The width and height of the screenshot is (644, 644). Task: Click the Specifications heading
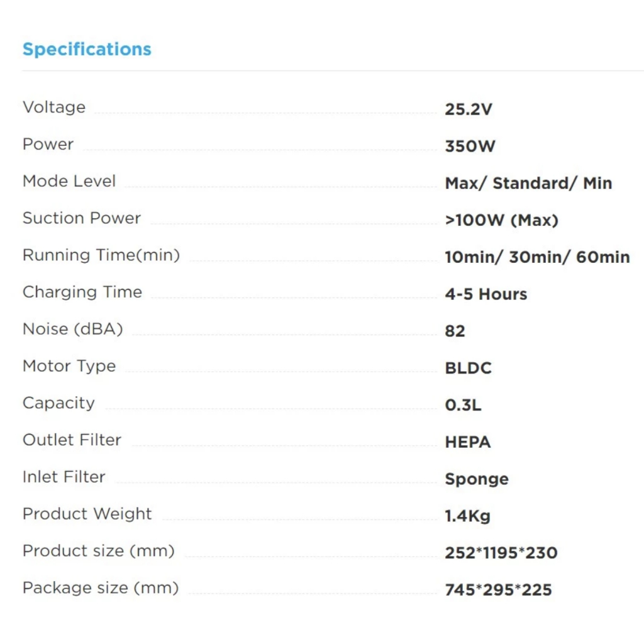[x=87, y=50]
